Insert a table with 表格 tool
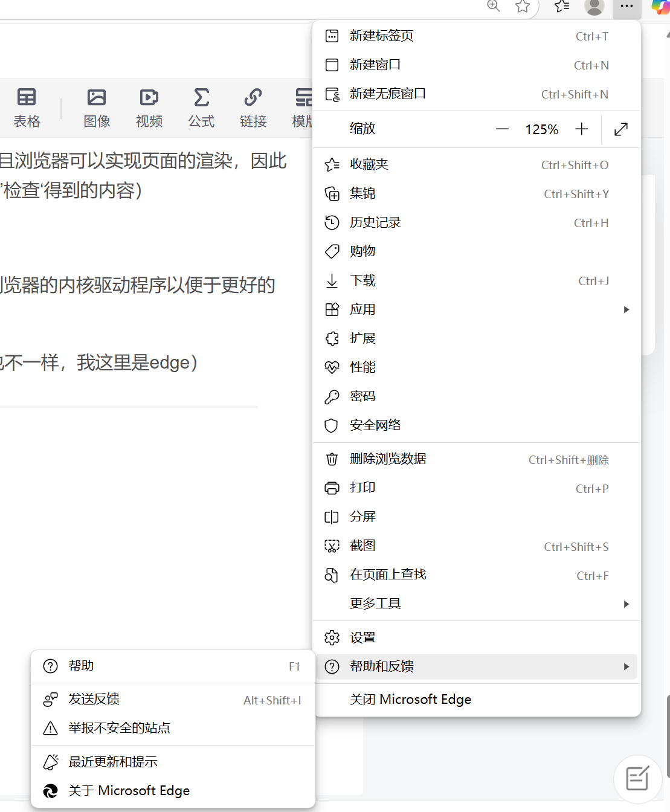 coord(27,108)
